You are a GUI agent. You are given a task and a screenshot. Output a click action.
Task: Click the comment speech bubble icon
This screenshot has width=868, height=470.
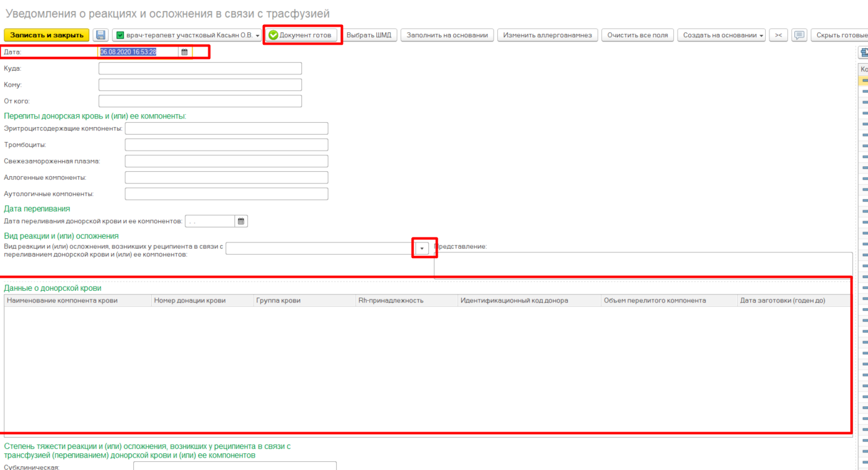[800, 35]
